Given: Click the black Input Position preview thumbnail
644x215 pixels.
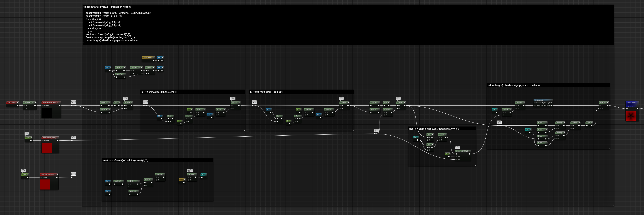Looking at the screenshot, I should point(47,112).
